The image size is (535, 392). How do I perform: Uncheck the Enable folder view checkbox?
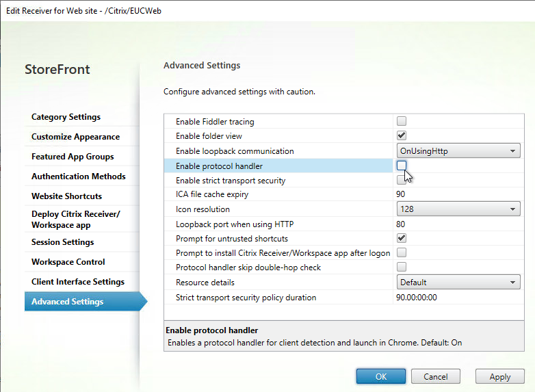401,135
